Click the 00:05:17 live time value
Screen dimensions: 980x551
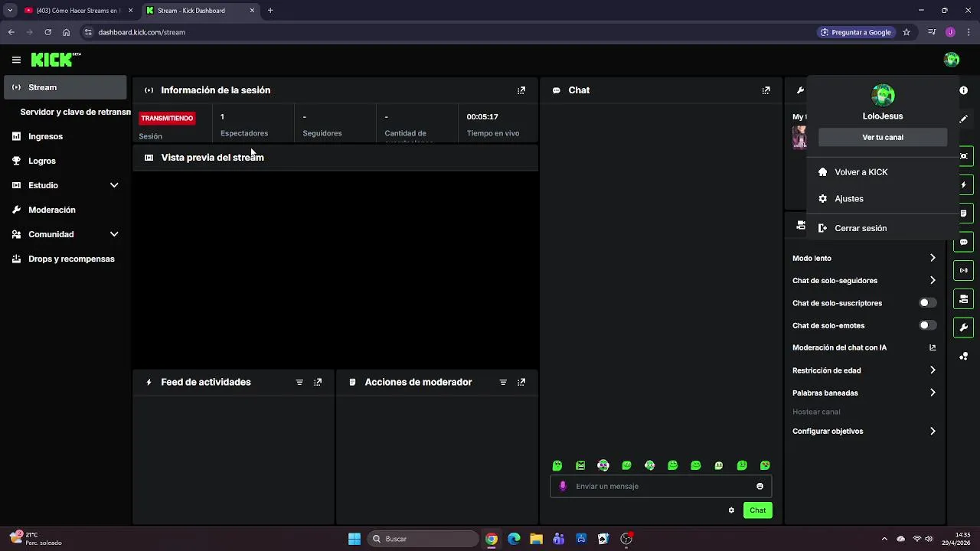482,117
